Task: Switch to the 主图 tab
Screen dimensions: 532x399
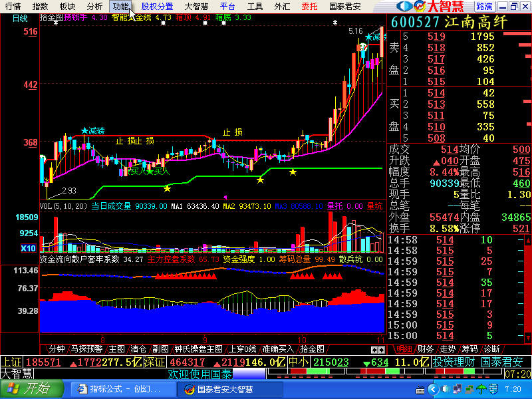Action: coord(117,348)
